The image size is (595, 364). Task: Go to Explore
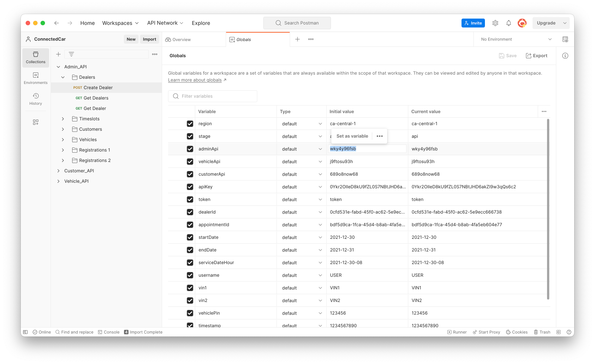coord(201,23)
